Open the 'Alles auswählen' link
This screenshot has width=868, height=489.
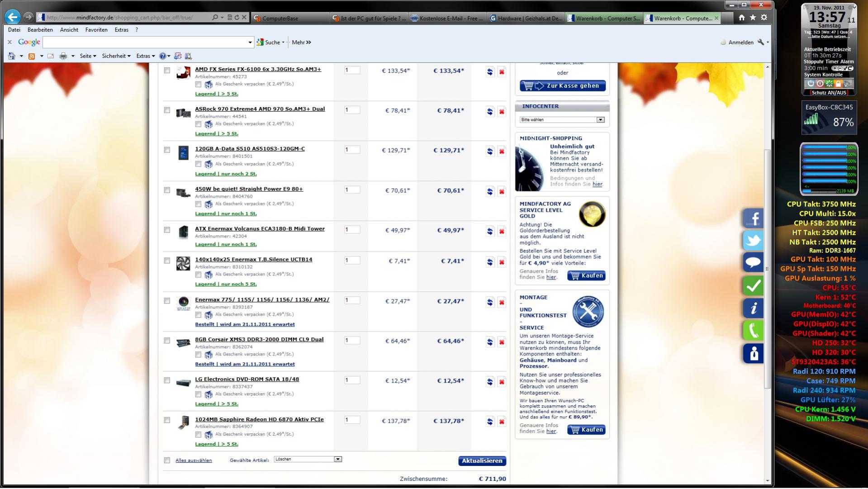(x=194, y=461)
